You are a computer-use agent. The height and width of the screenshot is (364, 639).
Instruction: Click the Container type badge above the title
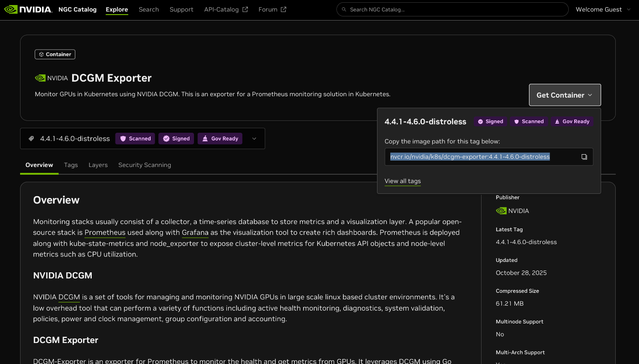[55, 54]
